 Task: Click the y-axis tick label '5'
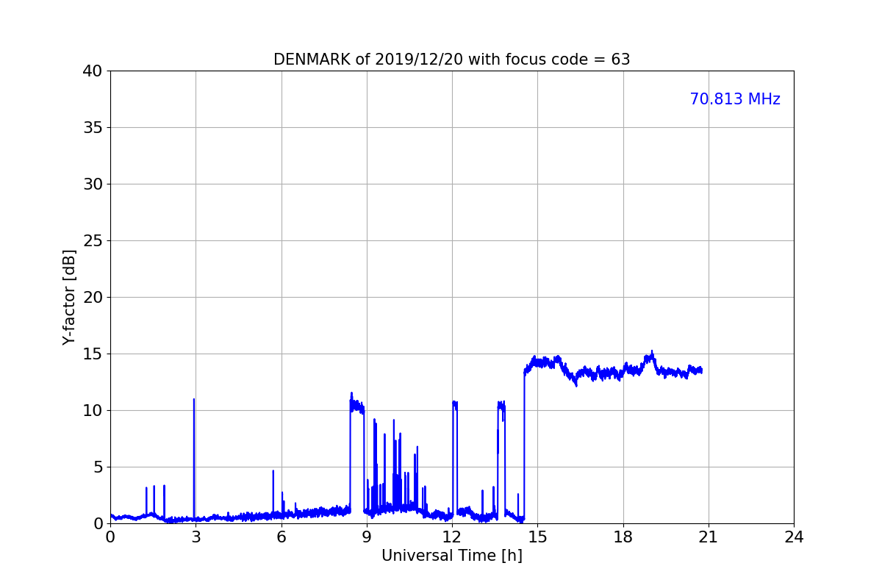[98, 467]
